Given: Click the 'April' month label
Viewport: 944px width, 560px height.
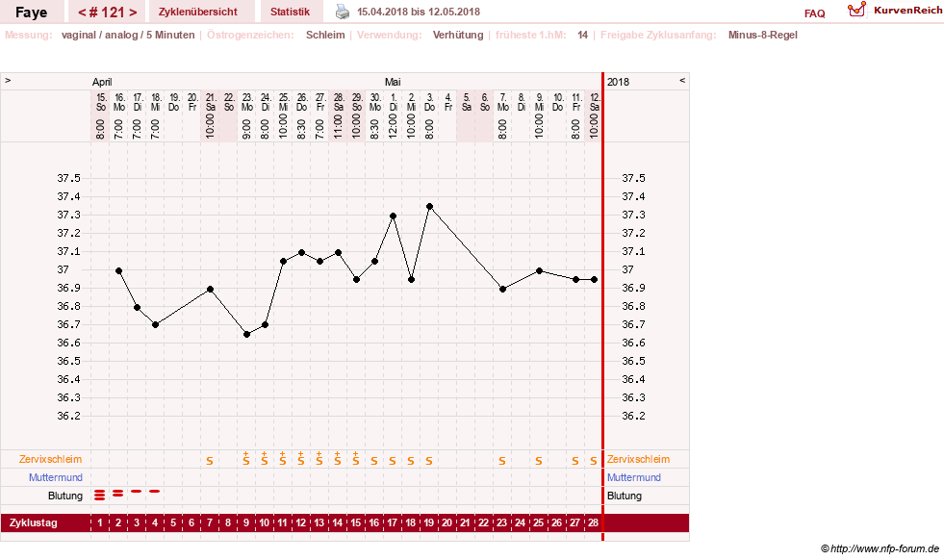Looking at the screenshot, I should [102, 82].
